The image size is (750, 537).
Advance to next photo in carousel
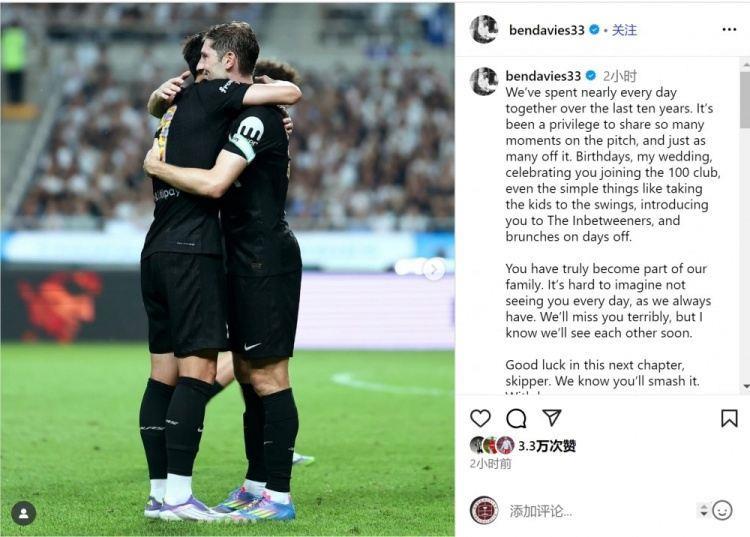click(x=434, y=270)
